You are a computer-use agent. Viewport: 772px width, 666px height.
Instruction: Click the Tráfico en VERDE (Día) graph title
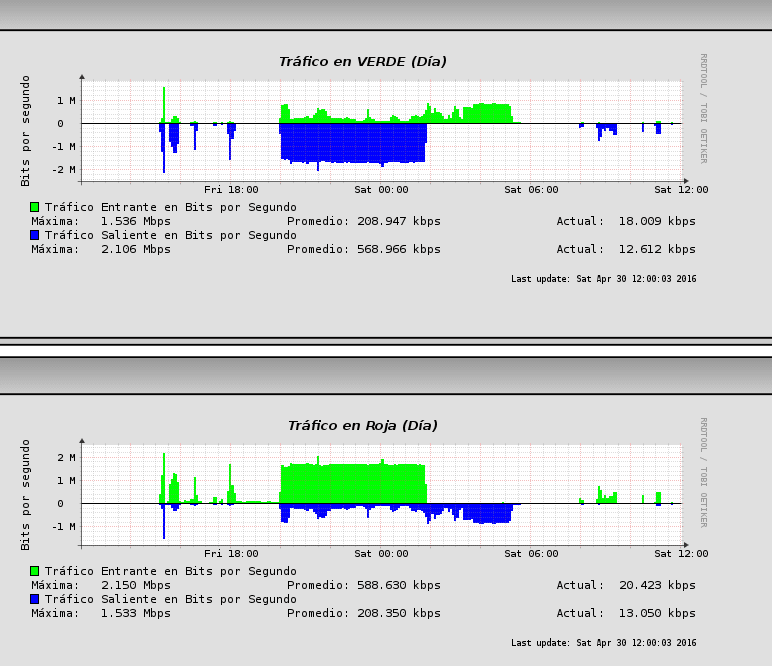point(362,62)
